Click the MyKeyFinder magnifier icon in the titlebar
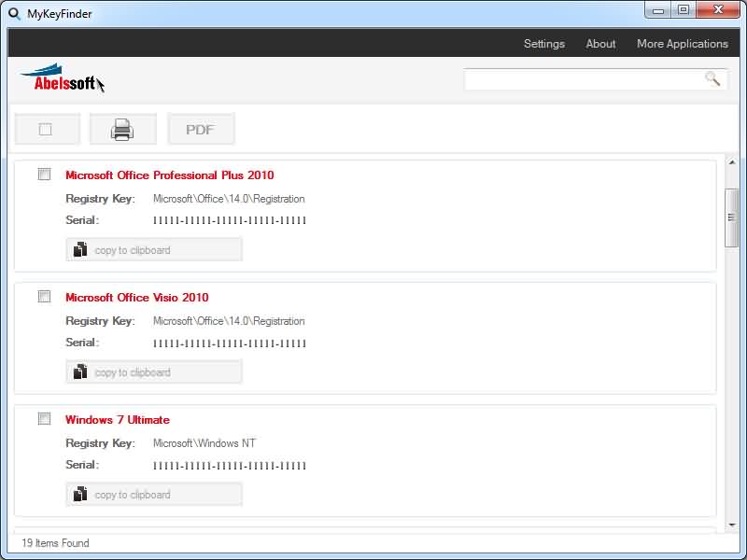Image resolution: width=747 pixels, height=560 pixels. pos(14,13)
